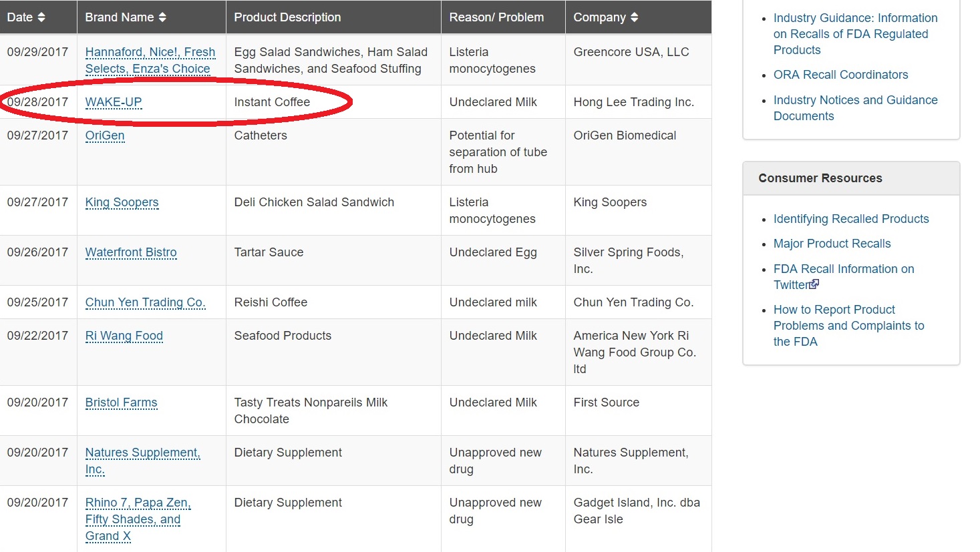Select America New York Ri Wang cell
This screenshot has height=552, width=980.
(x=639, y=352)
